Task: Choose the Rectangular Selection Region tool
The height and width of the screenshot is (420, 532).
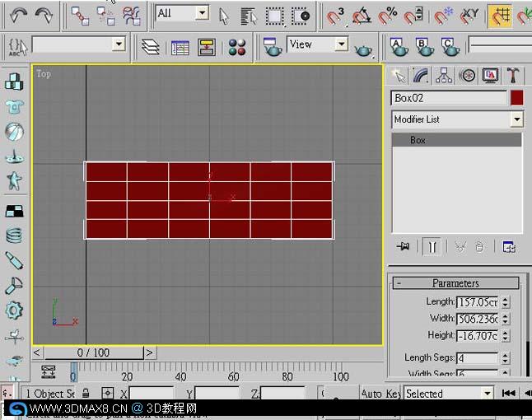Action: click(x=275, y=16)
